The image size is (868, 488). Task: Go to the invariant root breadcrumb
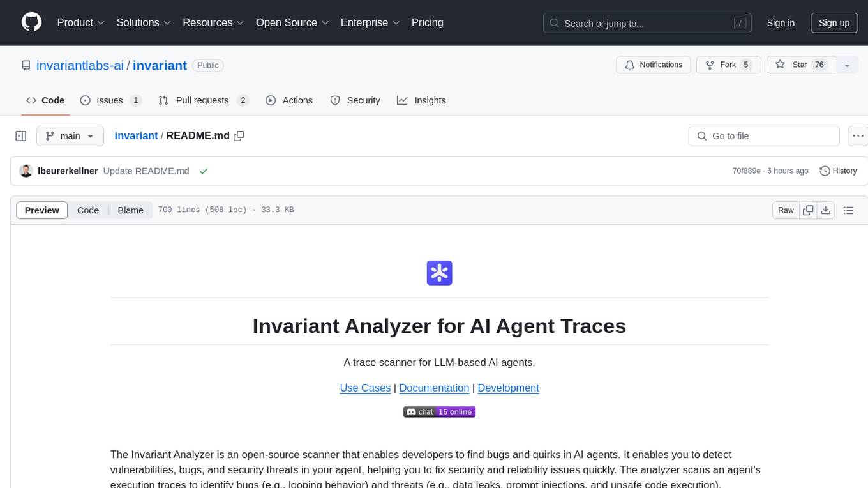click(136, 135)
